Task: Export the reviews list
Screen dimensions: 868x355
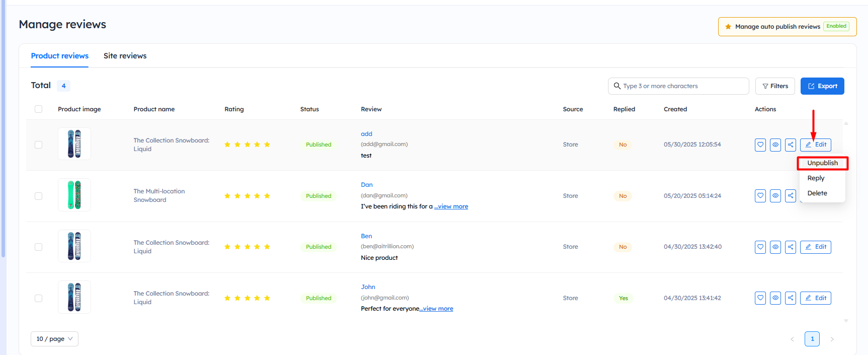Action: [822, 86]
